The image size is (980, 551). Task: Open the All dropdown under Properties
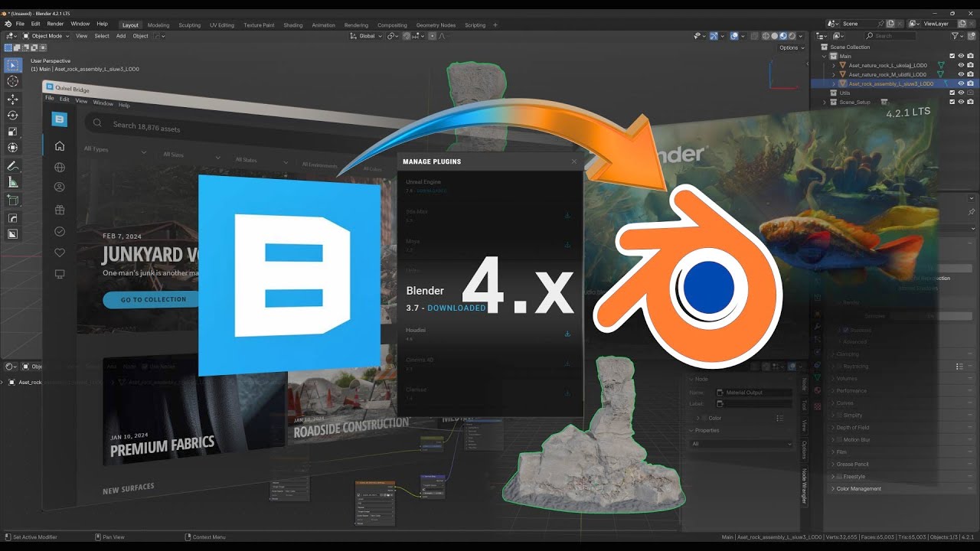tap(741, 444)
